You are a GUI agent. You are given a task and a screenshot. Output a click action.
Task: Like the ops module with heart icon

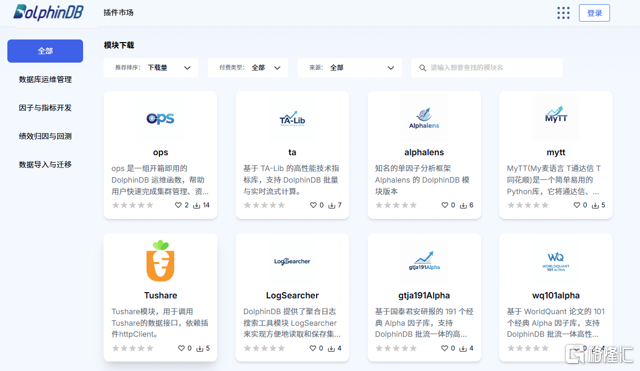click(x=178, y=205)
